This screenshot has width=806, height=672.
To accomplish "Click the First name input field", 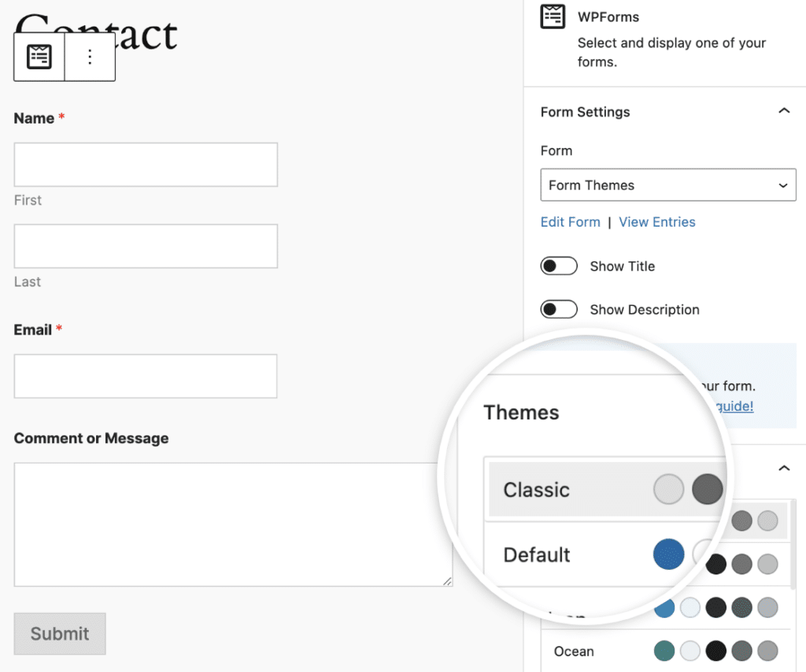I will click(146, 164).
